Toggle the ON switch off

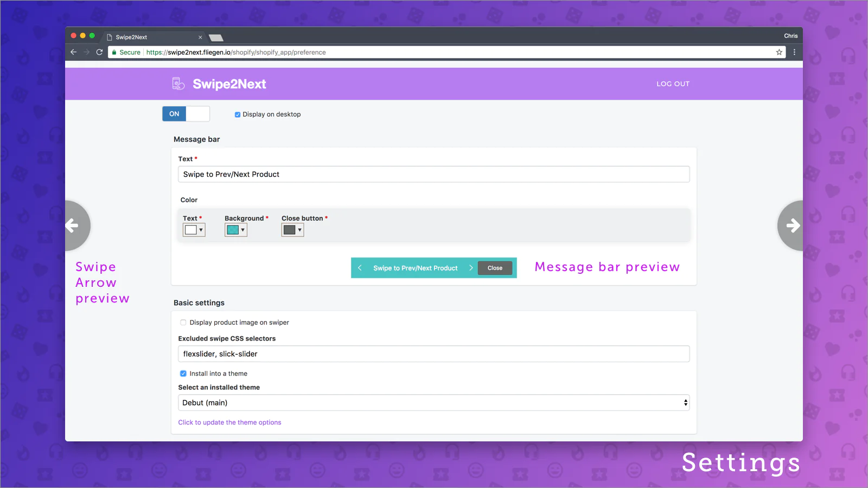tap(186, 114)
